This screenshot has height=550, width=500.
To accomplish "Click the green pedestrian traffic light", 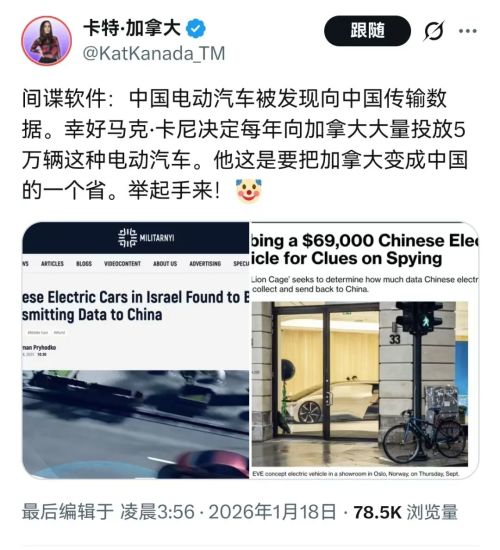I will (x=426, y=320).
